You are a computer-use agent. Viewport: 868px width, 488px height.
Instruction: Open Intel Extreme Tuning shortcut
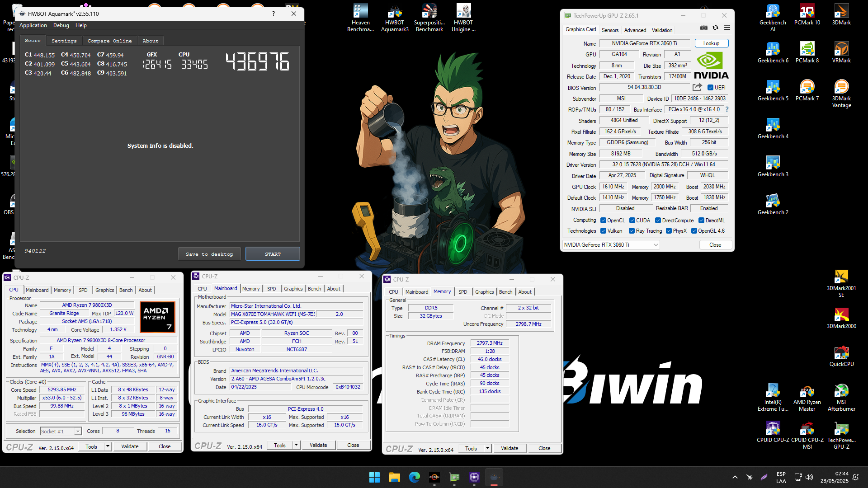click(x=773, y=397)
